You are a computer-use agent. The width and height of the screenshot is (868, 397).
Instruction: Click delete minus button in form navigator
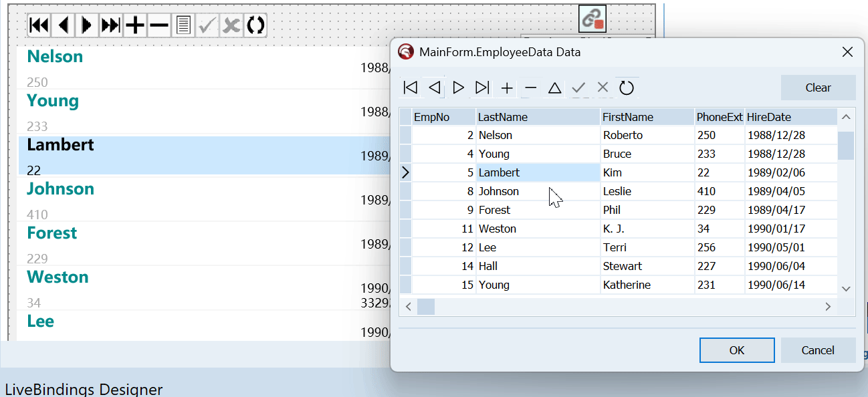coord(159,25)
